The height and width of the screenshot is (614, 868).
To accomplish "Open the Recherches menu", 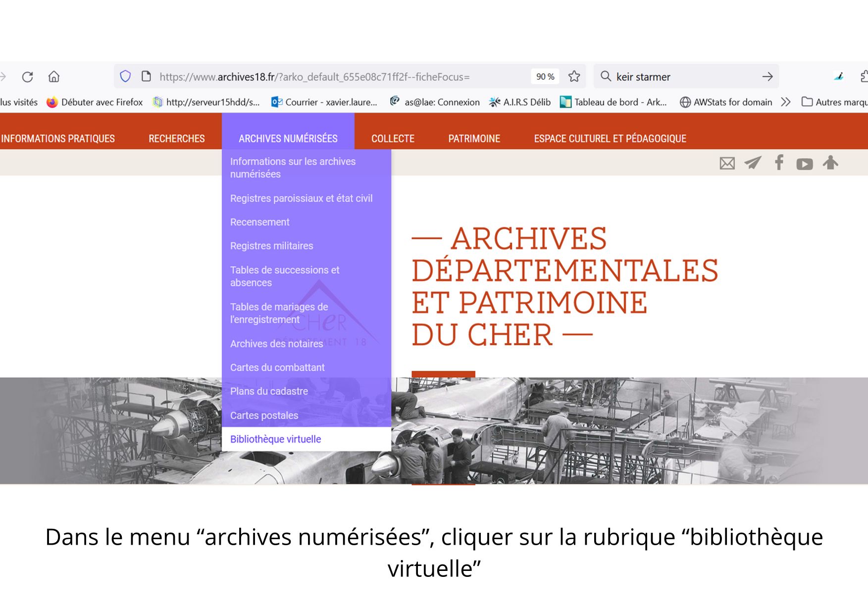I will (177, 139).
